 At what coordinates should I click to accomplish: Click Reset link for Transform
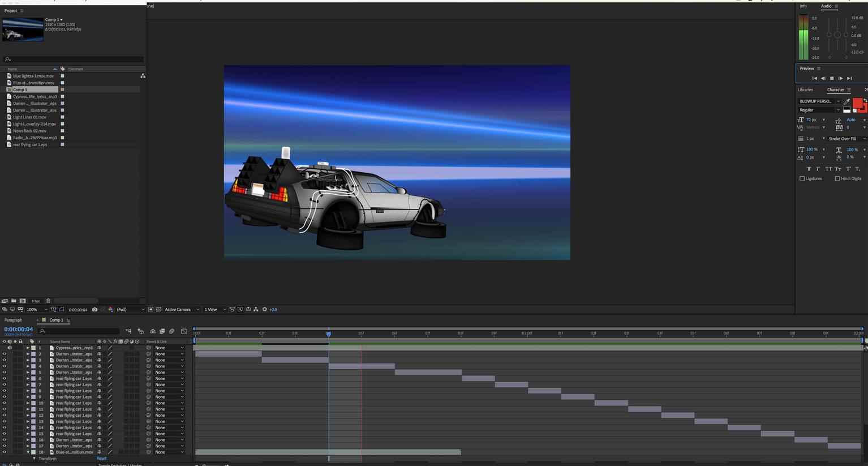click(x=101, y=459)
